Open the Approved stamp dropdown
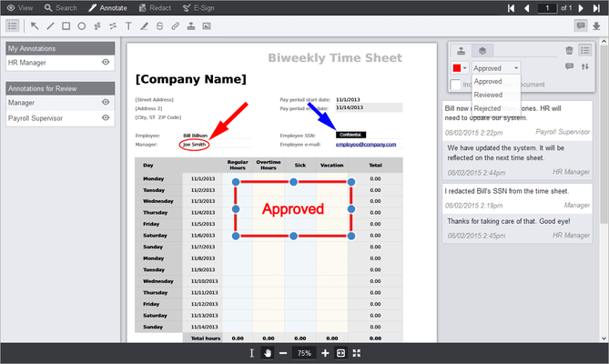Screen dimensions: 609x364 pos(496,68)
